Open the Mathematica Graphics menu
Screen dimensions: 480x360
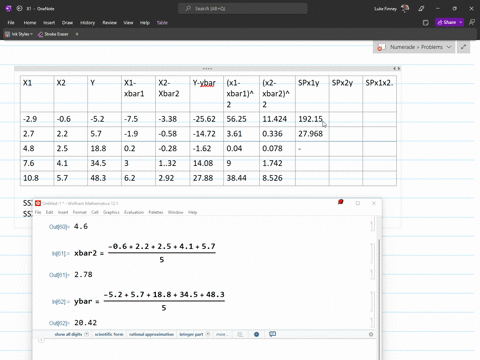[111, 212]
